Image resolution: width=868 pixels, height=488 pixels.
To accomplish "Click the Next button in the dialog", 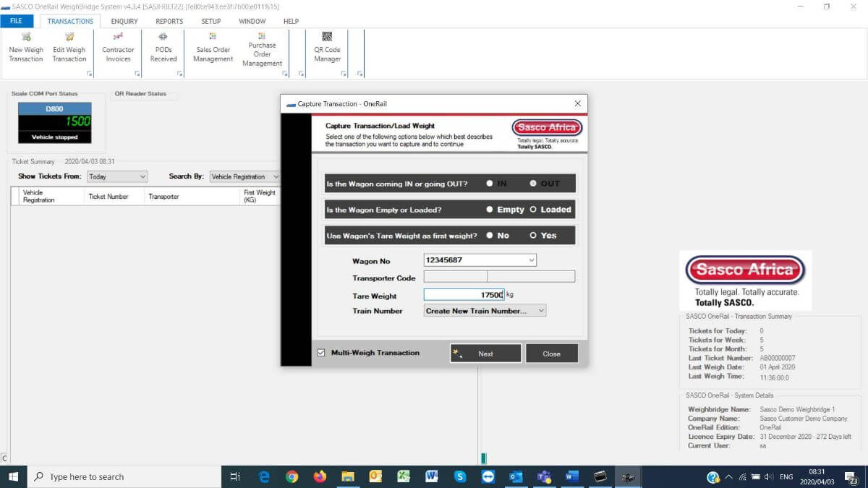I will click(485, 354).
